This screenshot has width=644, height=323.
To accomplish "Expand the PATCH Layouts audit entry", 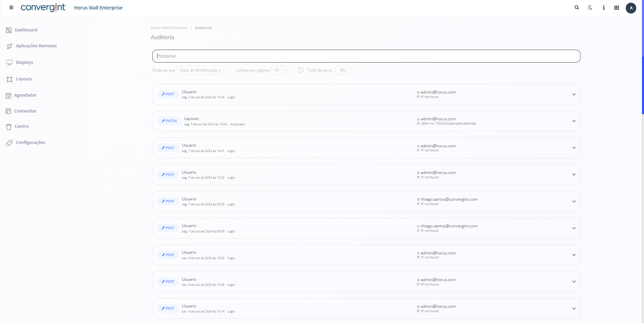I will point(574,121).
